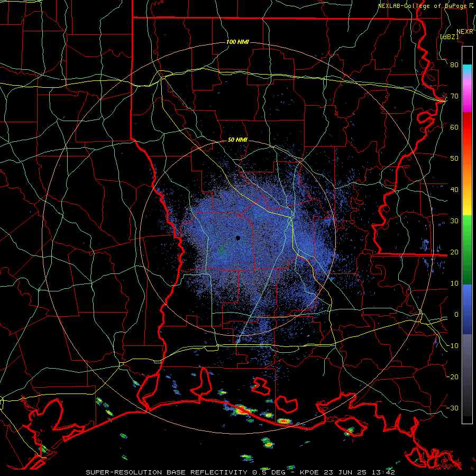Click the -20 value on dBZ scale
This screenshot has height=476, width=476.
pos(452,377)
